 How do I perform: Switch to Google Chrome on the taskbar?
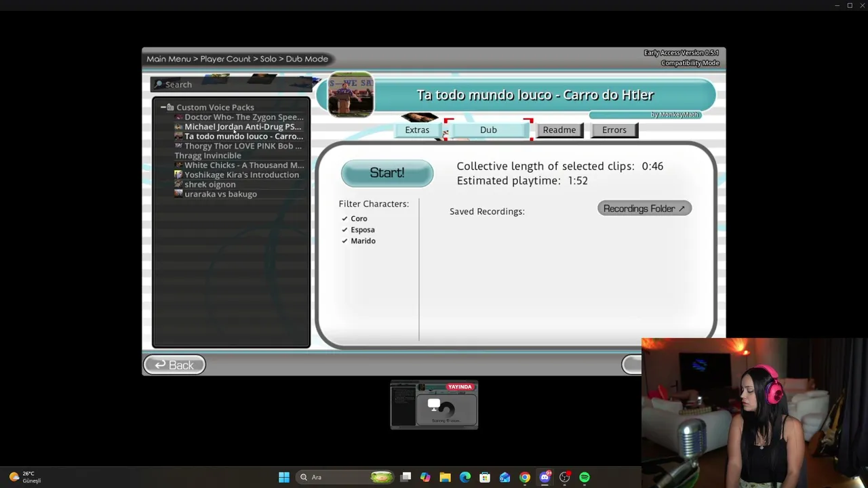click(x=525, y=477)
